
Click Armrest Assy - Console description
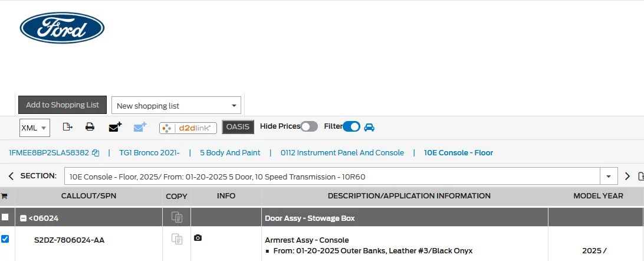pos(307,240)
